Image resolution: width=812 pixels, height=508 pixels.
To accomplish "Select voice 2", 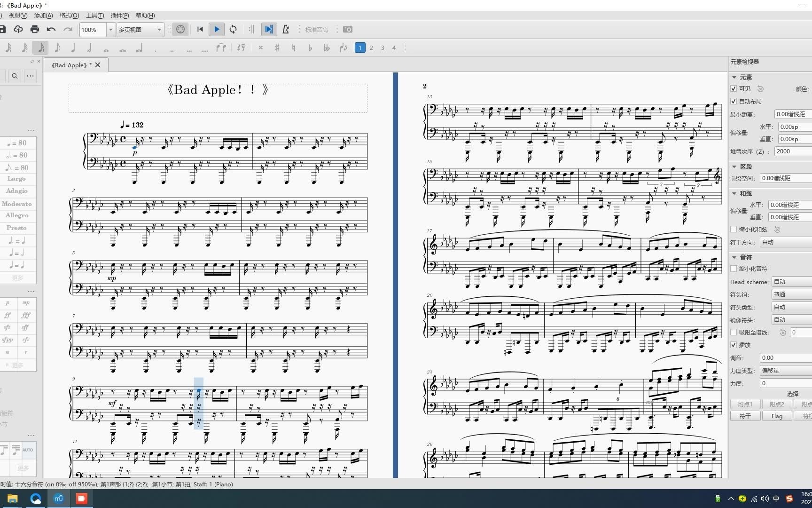I will coord(372,48).
